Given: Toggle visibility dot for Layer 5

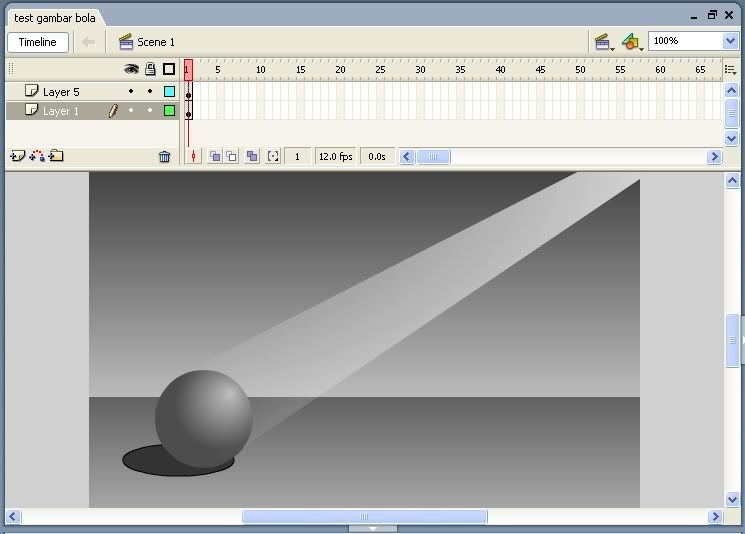Looking at the screenshot, I should tap(131, 91).
